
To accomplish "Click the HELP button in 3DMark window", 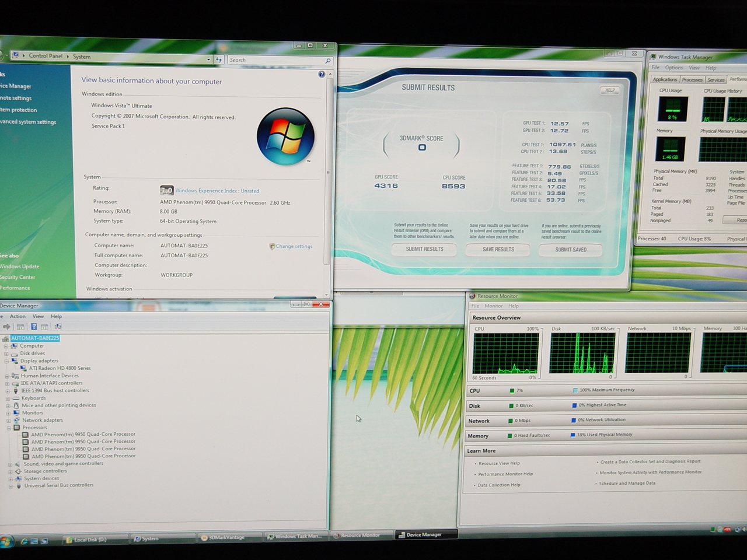I will pyautogui.click(x=610, y=90).
